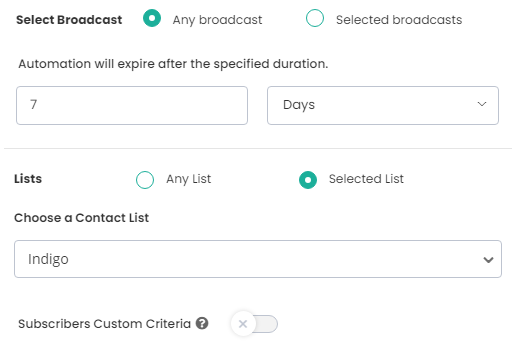Choose the Any List radio option

[145, 180]
